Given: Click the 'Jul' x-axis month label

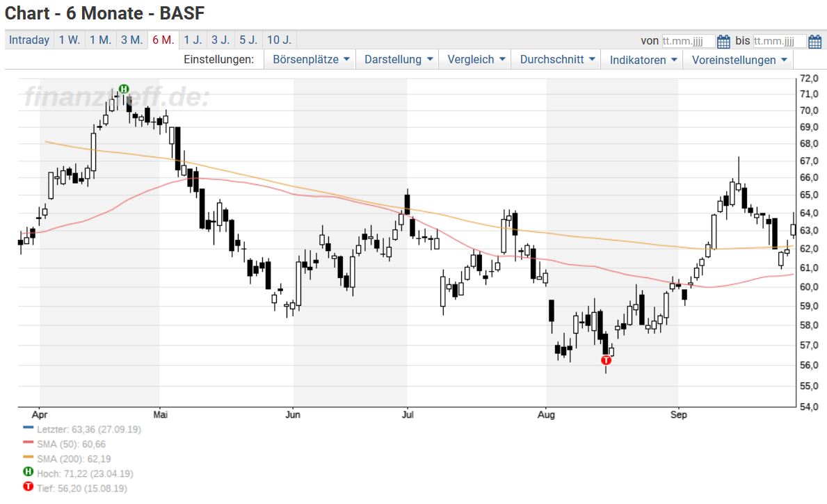Looking at the screenshot, I should coord(408,415).
